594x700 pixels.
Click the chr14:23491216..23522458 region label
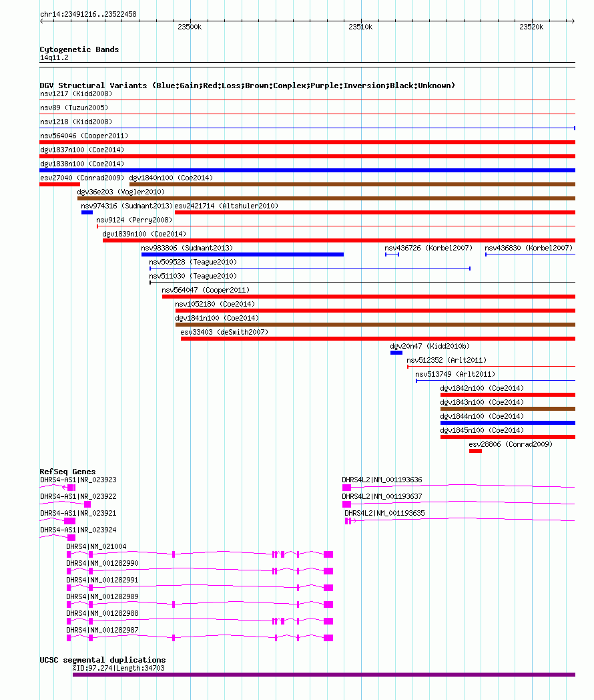(88, 14)
